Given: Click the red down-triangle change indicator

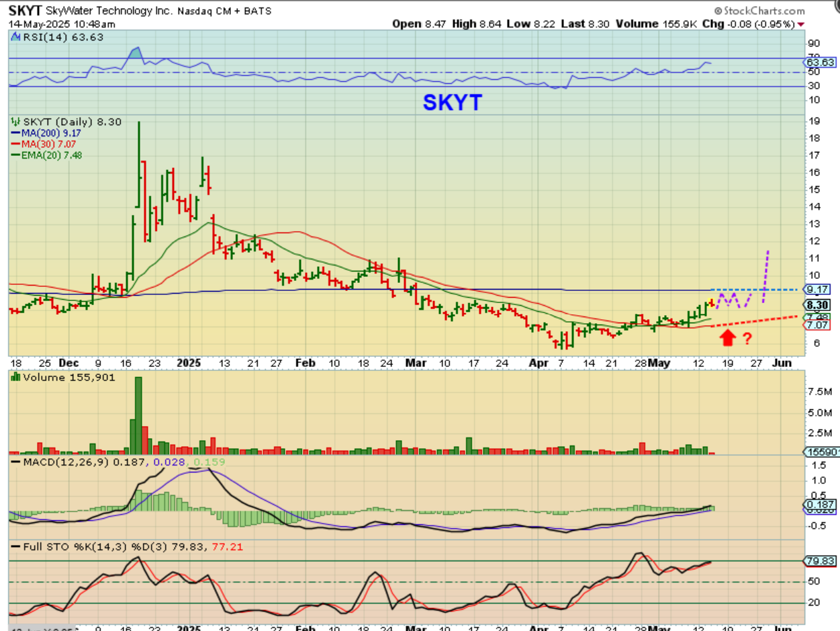Looking at the screenshot, I should [800, 24].
